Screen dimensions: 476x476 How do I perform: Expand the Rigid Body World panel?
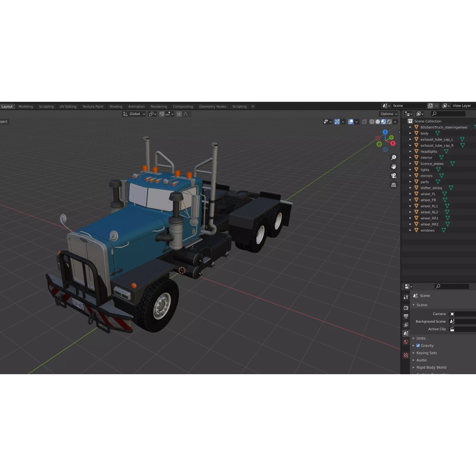click(413, 367)
